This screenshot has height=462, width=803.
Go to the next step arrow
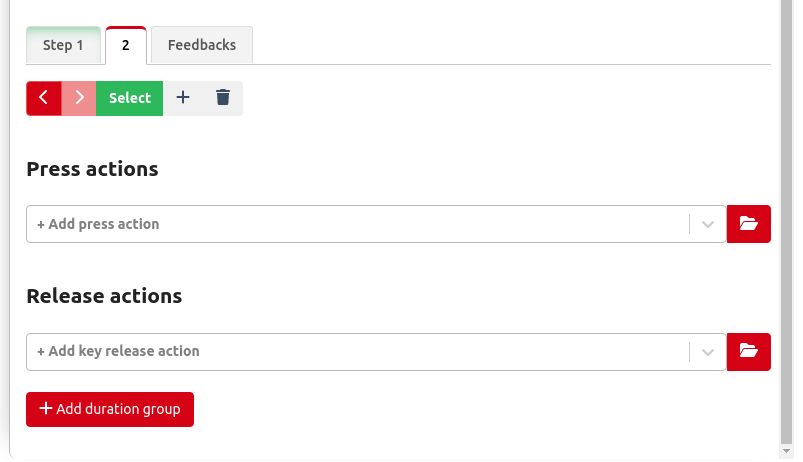[79, 98]
